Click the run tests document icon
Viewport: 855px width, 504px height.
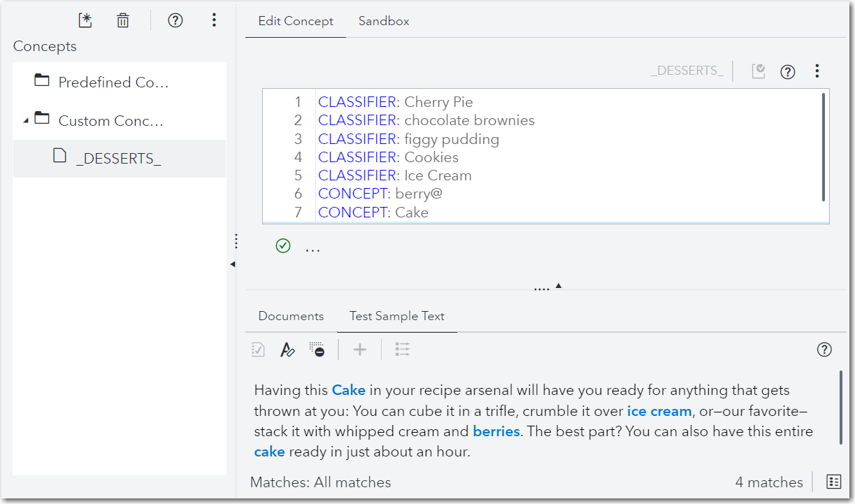tap(257, 350)
